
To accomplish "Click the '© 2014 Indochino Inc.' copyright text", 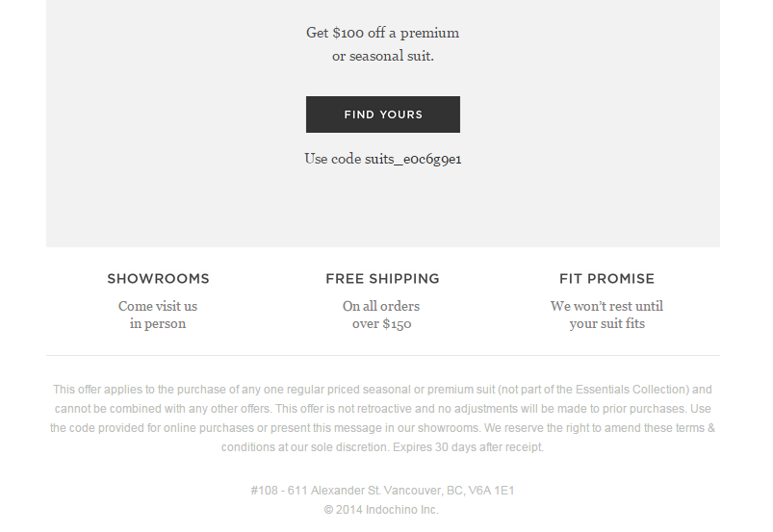I will pyautogui.click(x=381, y=510).
